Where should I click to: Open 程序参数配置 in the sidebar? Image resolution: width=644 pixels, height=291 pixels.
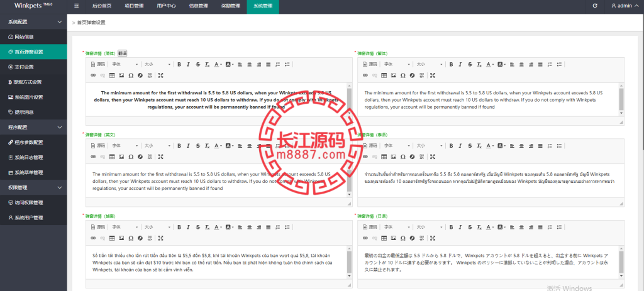click(33, 143)
